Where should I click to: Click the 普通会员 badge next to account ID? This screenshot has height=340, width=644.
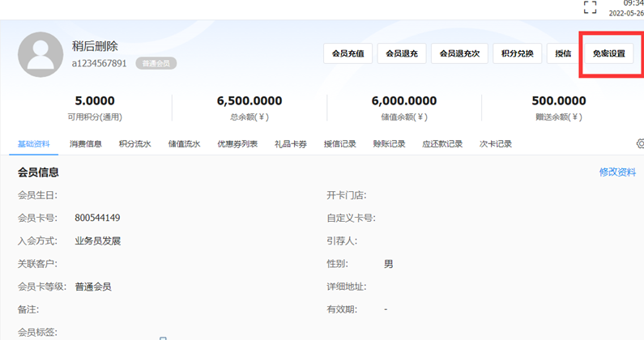pyautogui.click(x=156, y=63)
